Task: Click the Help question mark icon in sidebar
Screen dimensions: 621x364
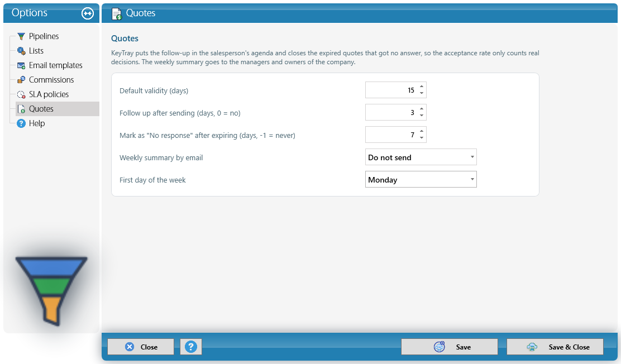Action: click(x=21, y=123)
